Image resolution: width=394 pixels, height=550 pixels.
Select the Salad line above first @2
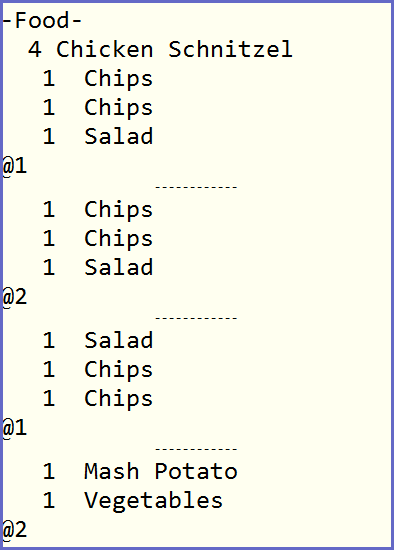(98, 268)
